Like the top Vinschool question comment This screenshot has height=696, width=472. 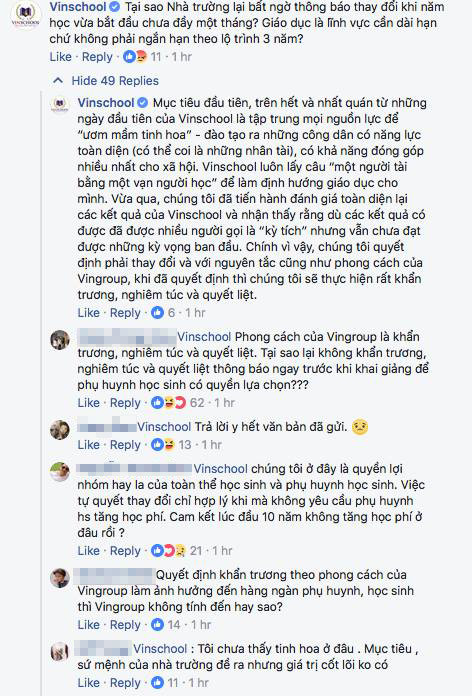click(x=60, y=57)
